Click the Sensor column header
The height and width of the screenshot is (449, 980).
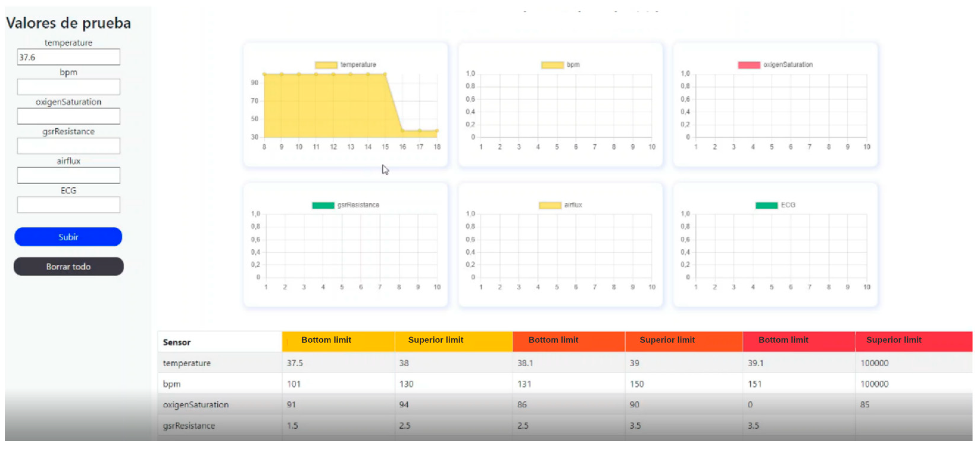[x=177, y=342]
